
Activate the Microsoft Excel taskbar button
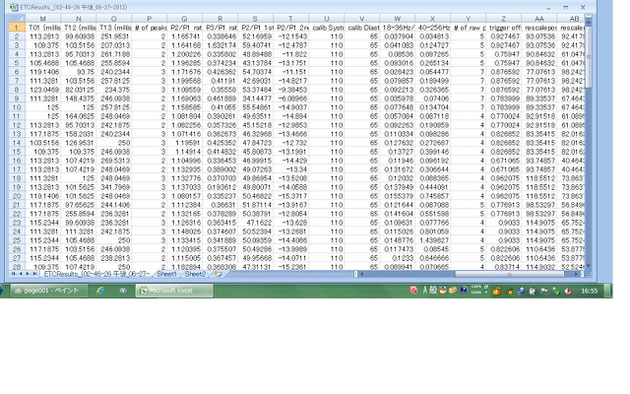(x=174, y=290)
